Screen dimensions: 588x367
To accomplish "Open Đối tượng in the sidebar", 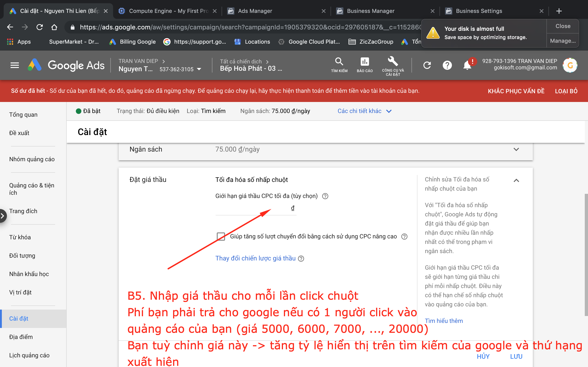I will pyautogui.click(x=22, y=256).
